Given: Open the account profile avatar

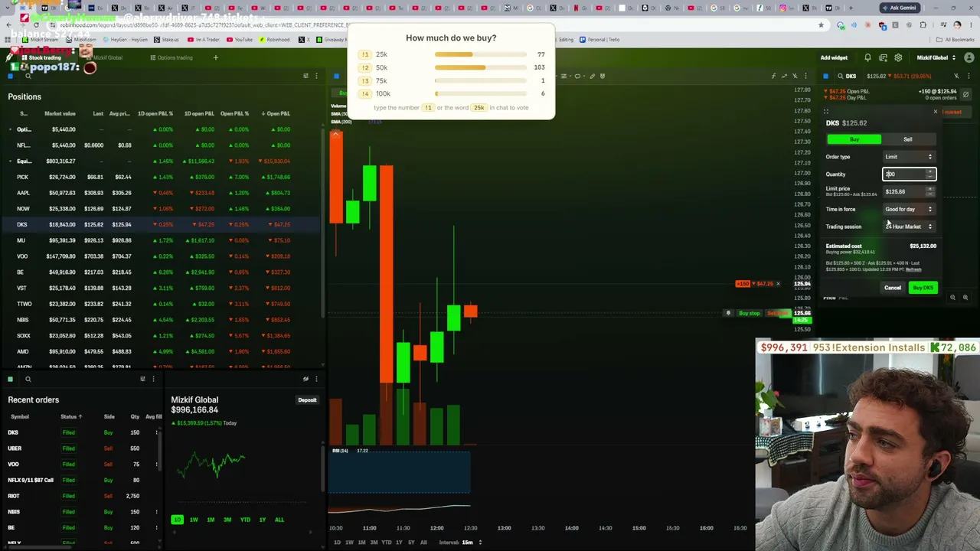Looking at the screenshot, I should coord(969,57).
